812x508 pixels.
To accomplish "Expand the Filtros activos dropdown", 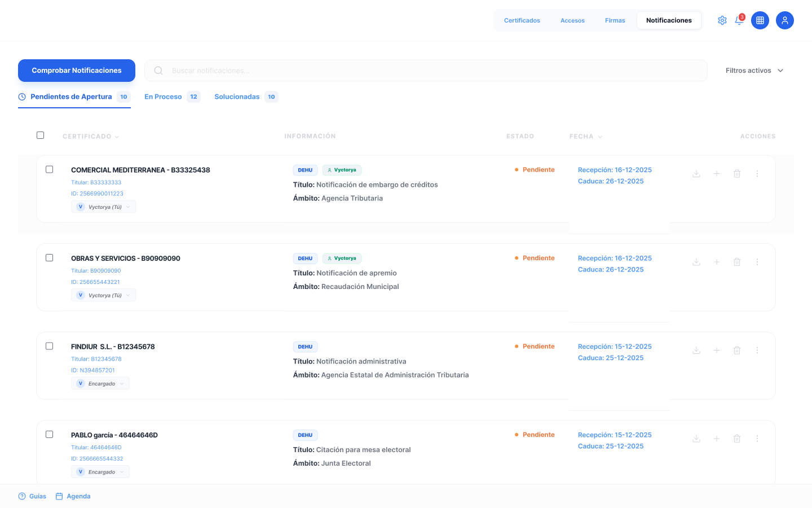I will click(x=754, y=71).
